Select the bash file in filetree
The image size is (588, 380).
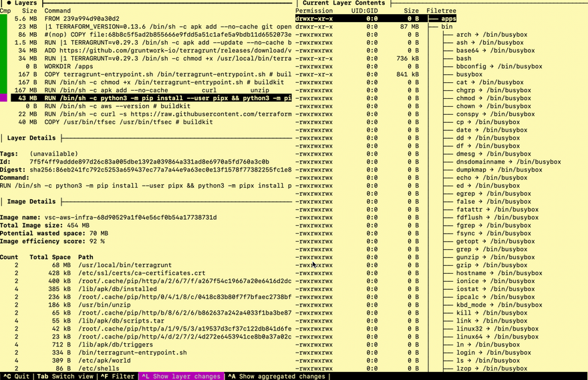(464, 59)
